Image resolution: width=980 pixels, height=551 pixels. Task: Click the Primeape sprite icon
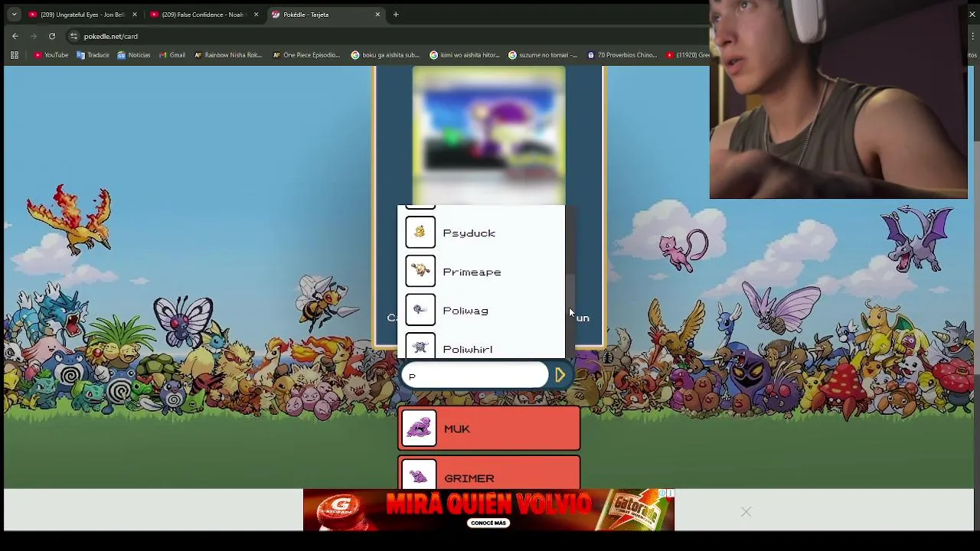click(x=420, y=272)
